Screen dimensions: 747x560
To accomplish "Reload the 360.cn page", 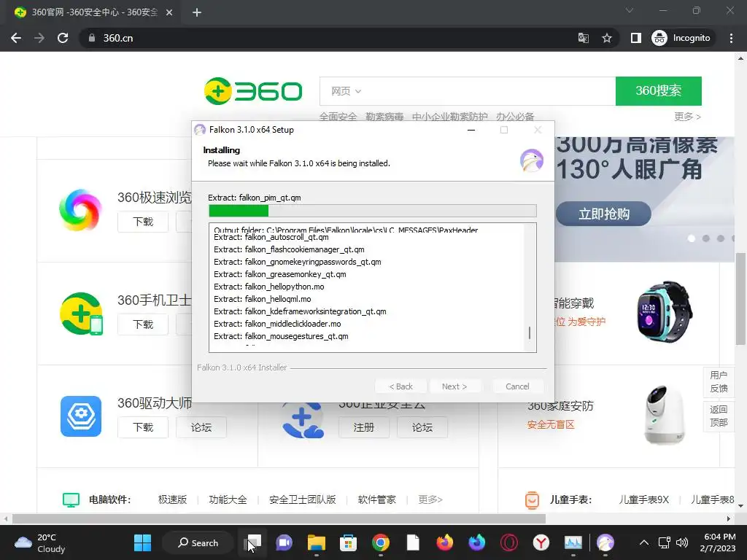I will click(63, 38).
